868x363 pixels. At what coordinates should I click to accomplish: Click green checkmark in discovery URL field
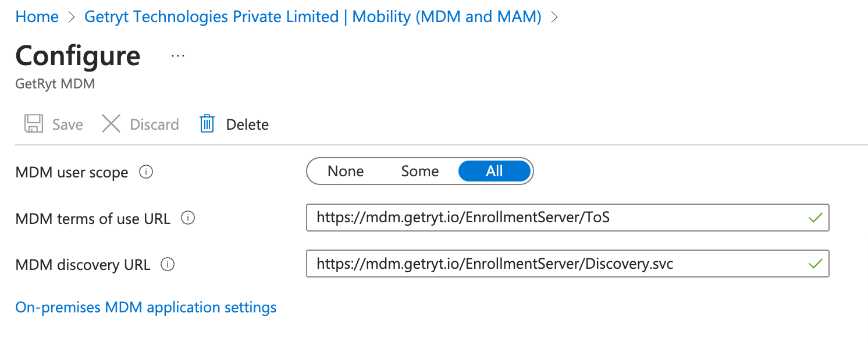coord(816,264)
